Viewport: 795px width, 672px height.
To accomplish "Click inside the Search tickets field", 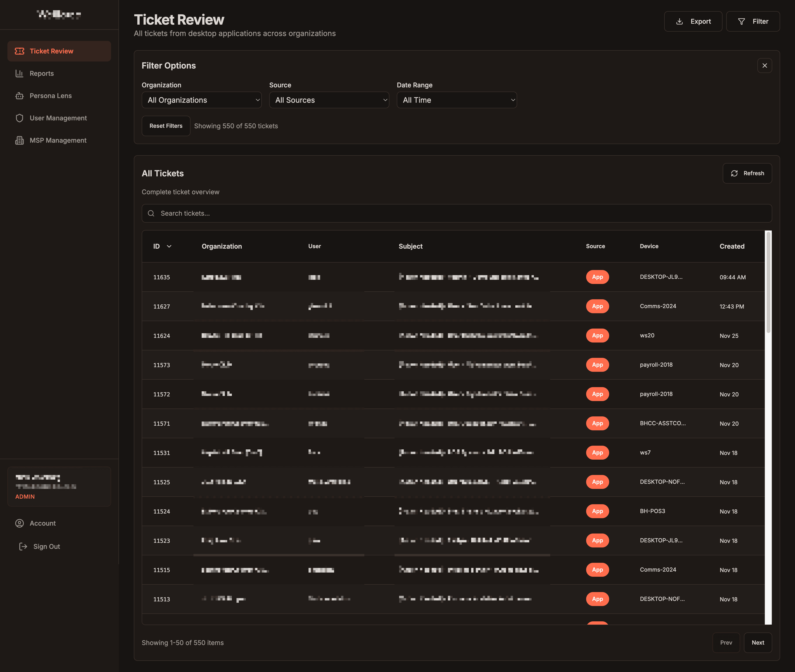I will coord(343,213).
